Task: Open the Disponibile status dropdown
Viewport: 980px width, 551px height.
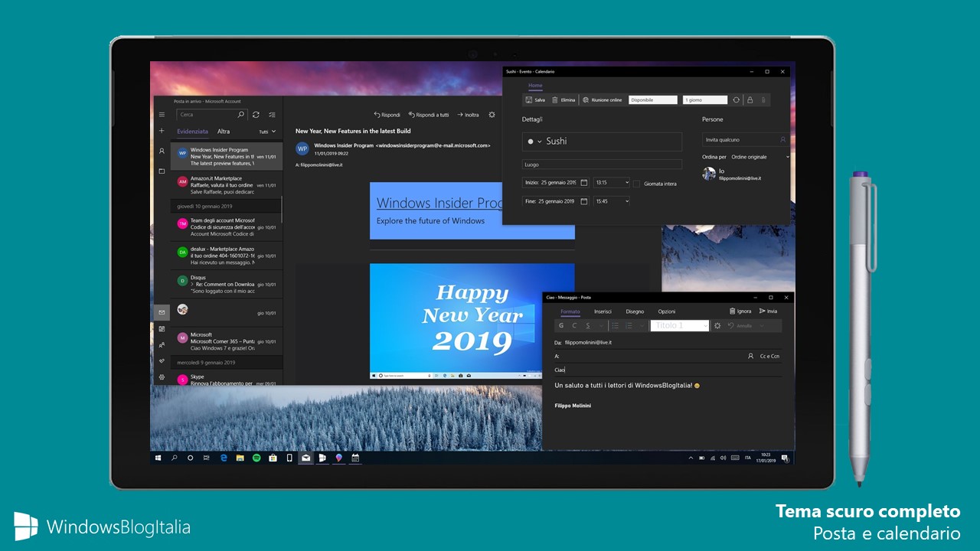Action: [x=653, y=99]
